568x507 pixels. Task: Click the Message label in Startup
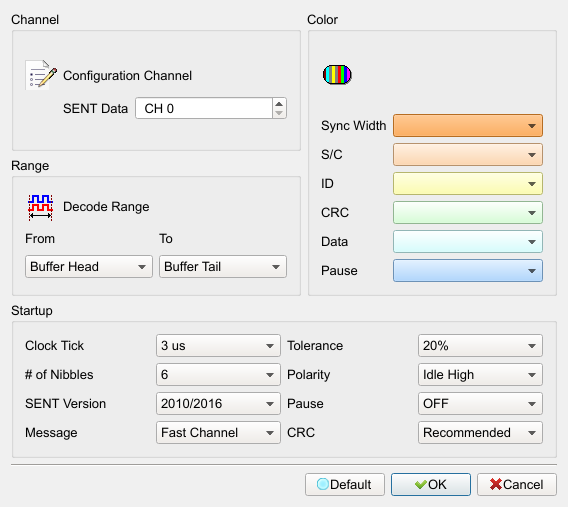pyautogui.click(x=51, y=433)
